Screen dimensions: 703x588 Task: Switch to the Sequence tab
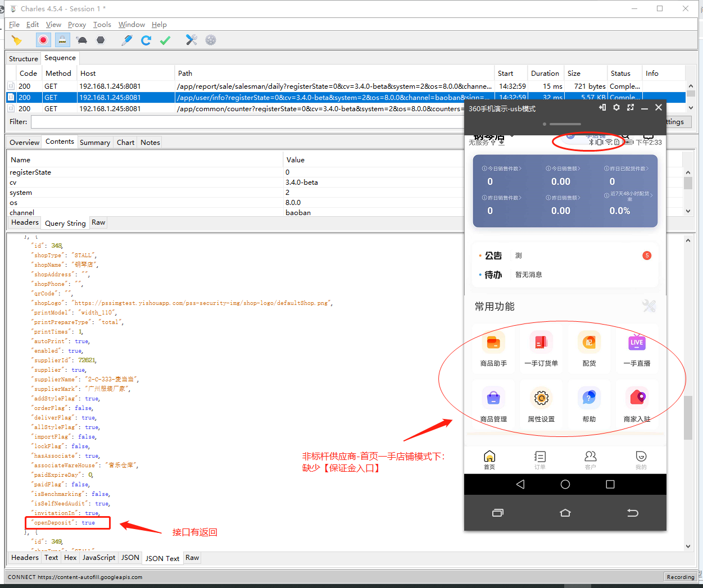[x=60, y=58]
